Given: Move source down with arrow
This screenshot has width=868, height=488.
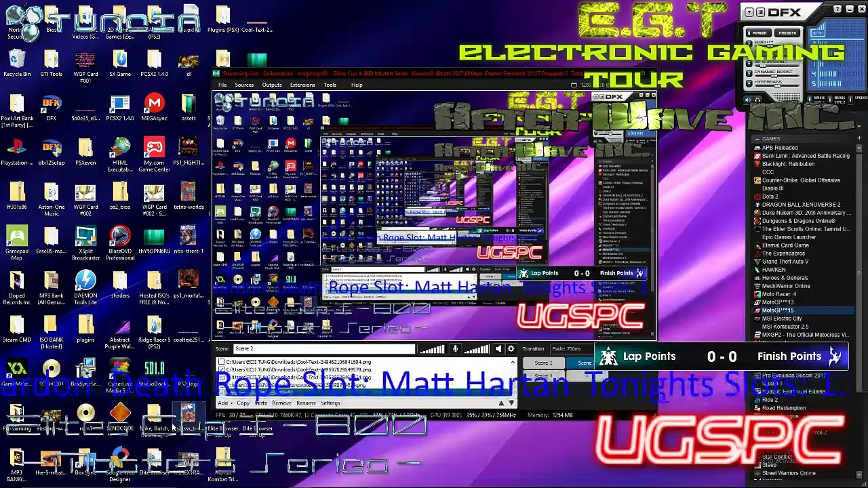Looking at the screenshot, I should [x=511, y=403].
